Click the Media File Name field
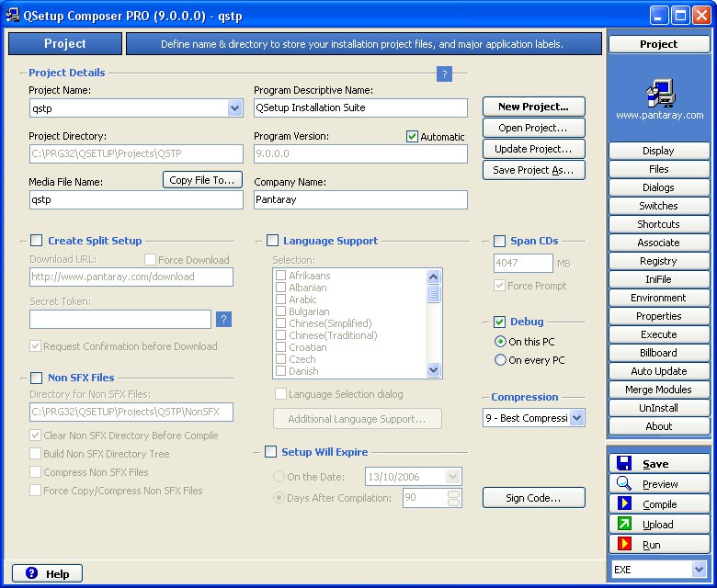Viewport: 717px width, 588px height. pyautogui.click(x=136, y=199)
